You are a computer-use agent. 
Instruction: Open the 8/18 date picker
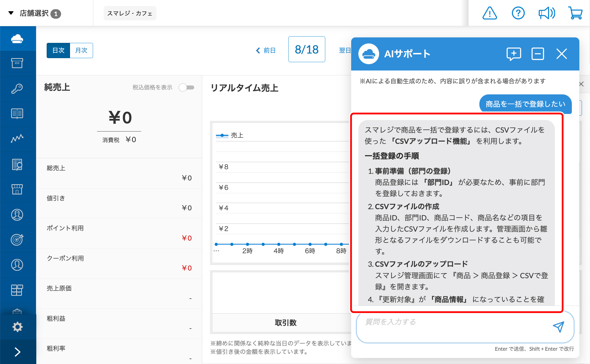click(x=307, y=49)
